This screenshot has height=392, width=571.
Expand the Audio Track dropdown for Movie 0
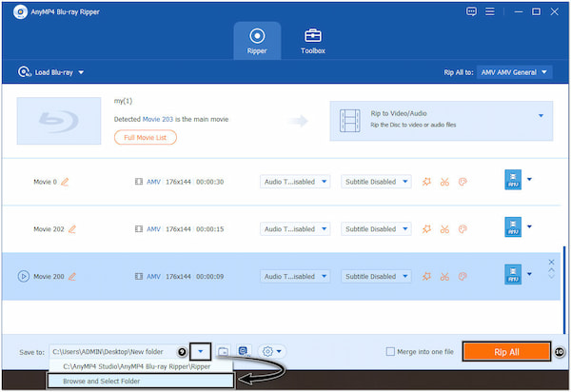296,181
